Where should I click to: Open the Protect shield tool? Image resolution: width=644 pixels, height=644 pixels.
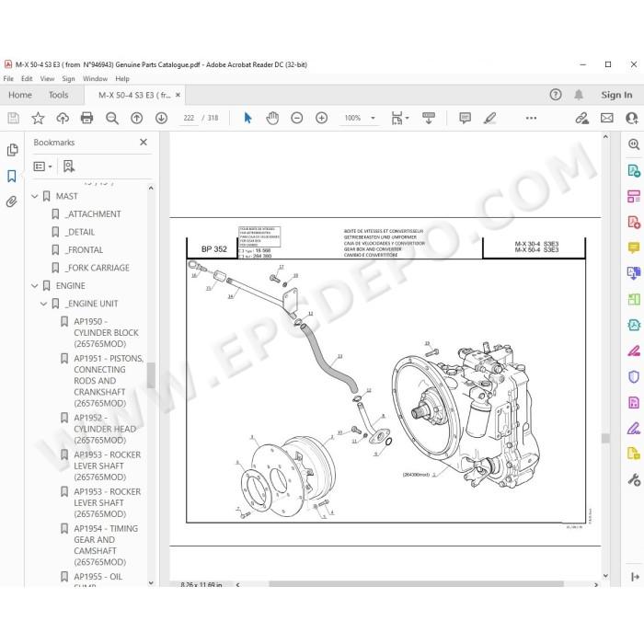(x=634, y=376)
